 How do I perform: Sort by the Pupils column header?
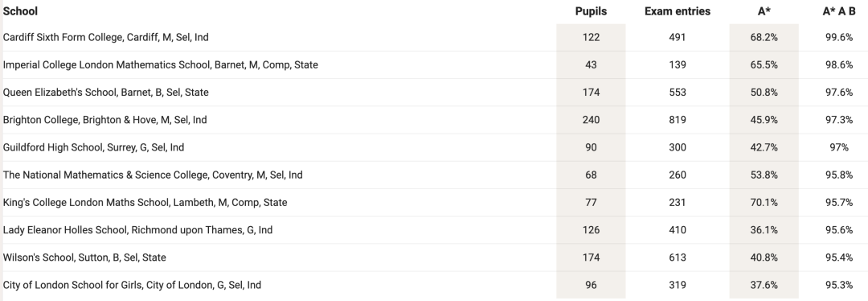point(591,11)
